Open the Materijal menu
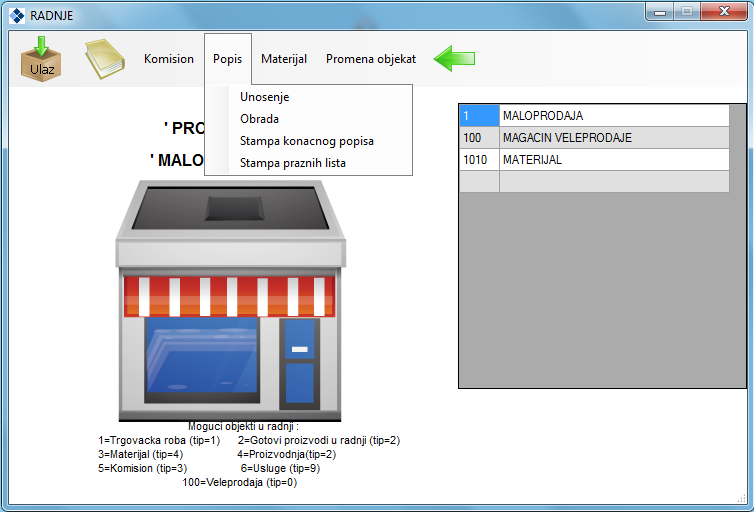Image resolution: width=754 pixels, height=513 pixels. [x=284, y=59]
